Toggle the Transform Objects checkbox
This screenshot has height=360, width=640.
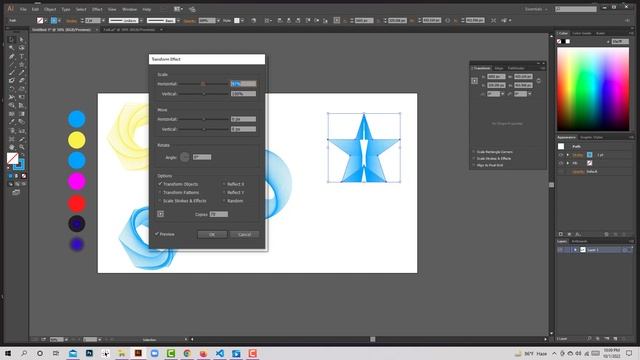click(160, 184)
